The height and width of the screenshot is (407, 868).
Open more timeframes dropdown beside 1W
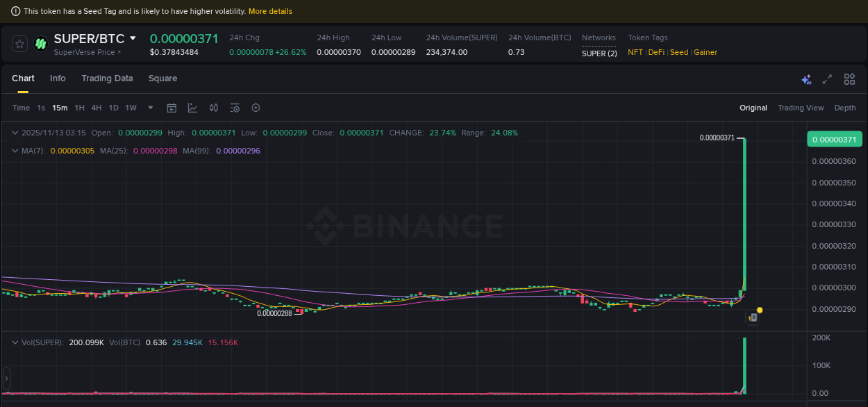150,108
